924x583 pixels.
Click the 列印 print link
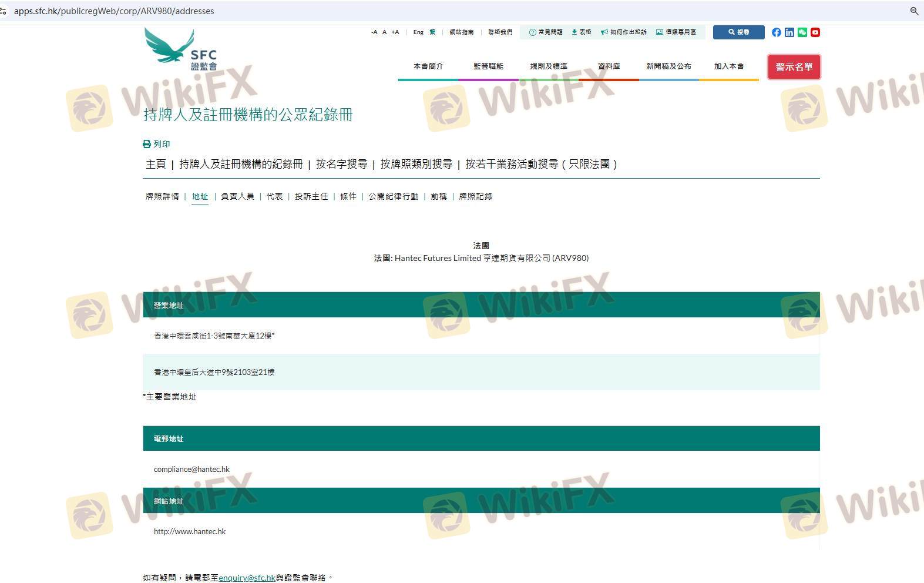tap(162, 144)
